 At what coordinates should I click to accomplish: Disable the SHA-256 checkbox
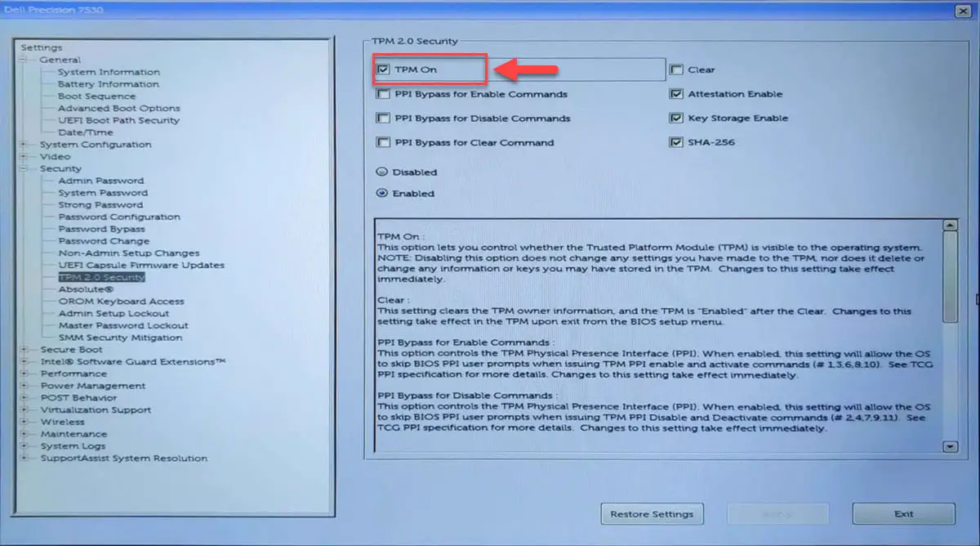(x=677, y=141)
